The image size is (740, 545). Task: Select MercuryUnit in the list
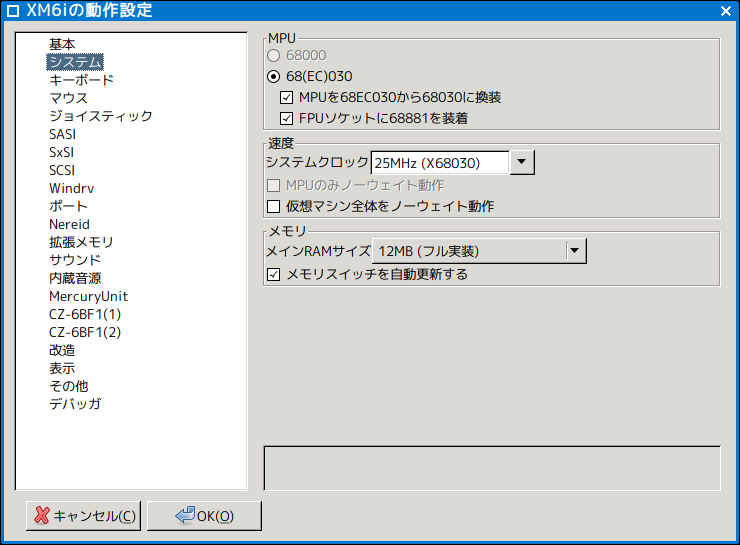pyautogui.click(x=88, y=296)
